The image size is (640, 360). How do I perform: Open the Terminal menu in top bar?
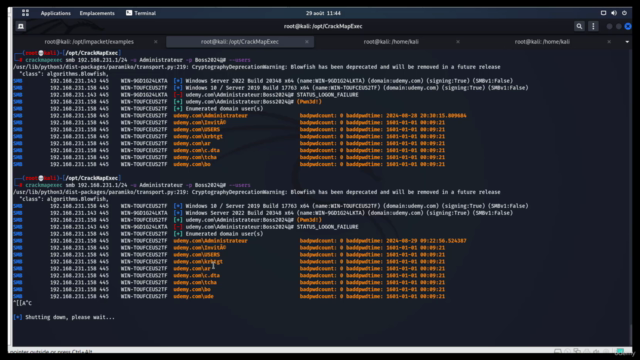tap(141, 13)
